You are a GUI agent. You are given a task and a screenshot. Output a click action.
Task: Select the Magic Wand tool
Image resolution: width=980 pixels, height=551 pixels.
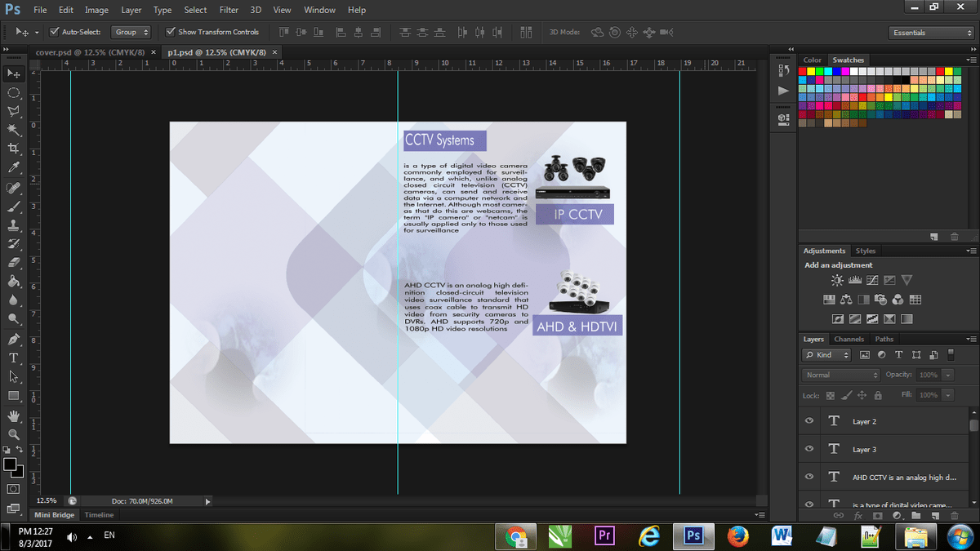14,129
